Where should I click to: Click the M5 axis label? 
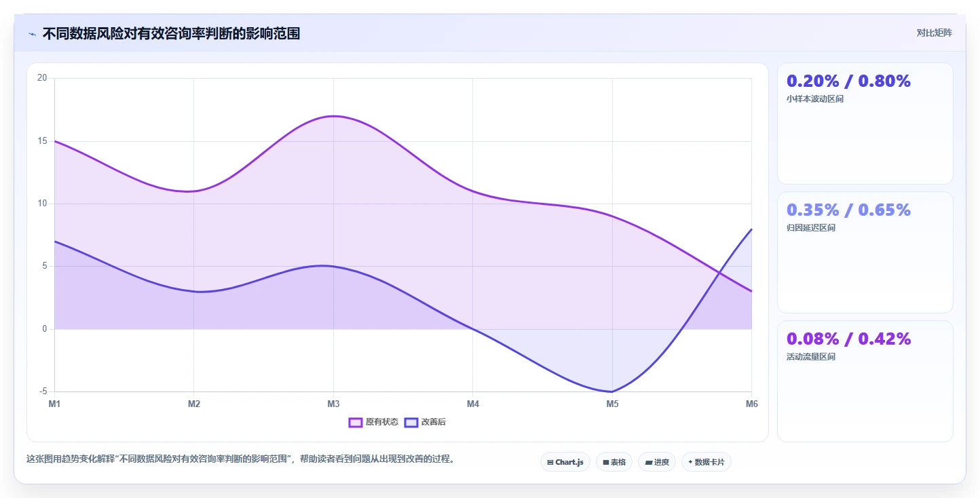(x=612, y=404)
